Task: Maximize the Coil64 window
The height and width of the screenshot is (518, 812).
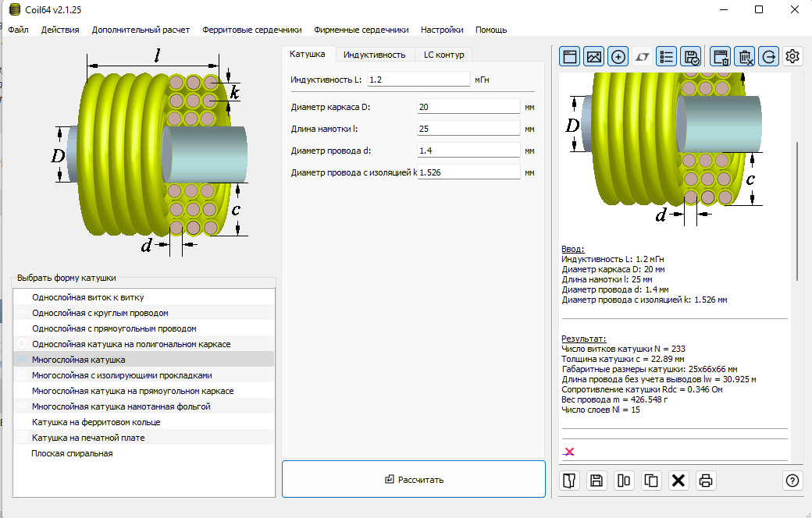Action: click(x=759, y=9)
